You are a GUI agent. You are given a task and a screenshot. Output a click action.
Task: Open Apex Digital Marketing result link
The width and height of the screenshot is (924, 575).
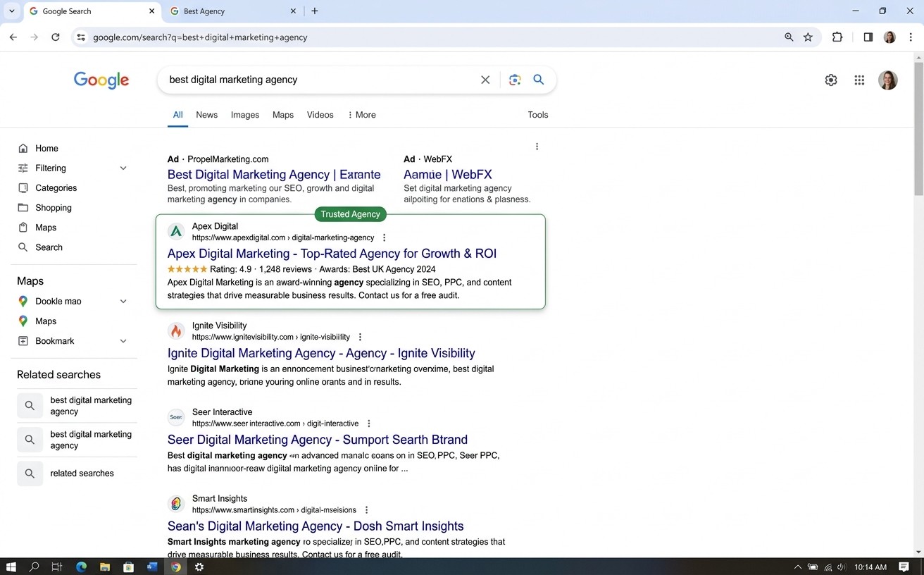pyautogui.click(x=332, y=254)
